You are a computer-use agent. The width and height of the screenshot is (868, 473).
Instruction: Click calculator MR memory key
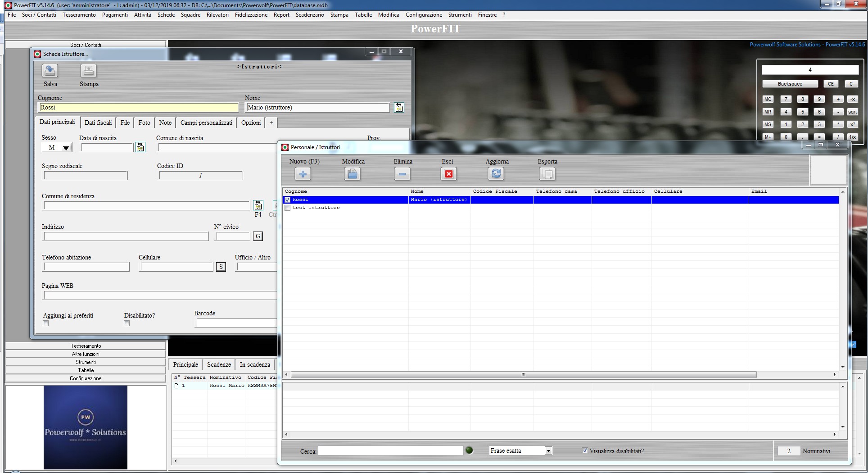[768, 112]
